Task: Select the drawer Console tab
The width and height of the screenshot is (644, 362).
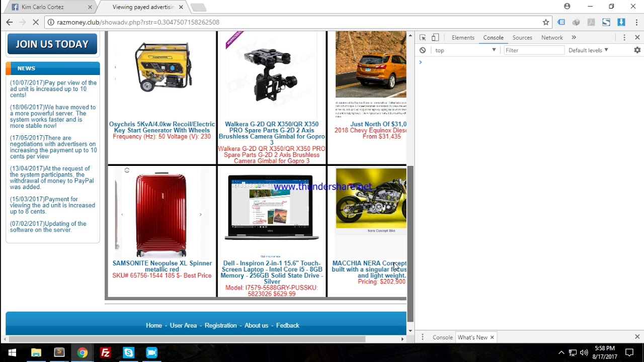Action: coord(443,337)
